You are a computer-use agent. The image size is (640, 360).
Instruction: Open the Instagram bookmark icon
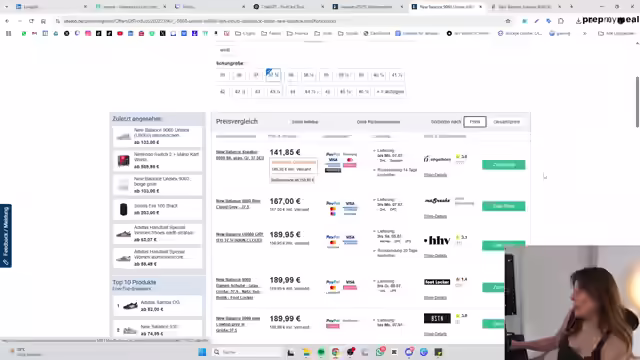tap(88, 33)
